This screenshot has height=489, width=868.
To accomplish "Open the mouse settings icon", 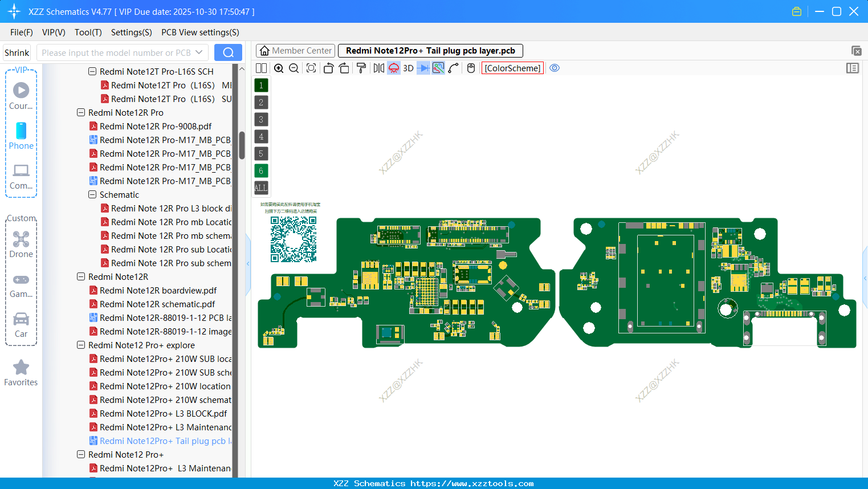I will 471,68.
